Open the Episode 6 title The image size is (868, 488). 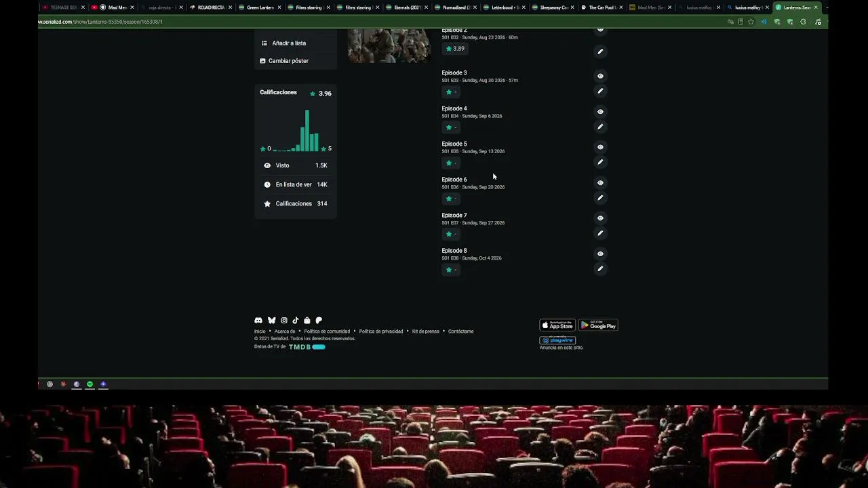point(454,180)
